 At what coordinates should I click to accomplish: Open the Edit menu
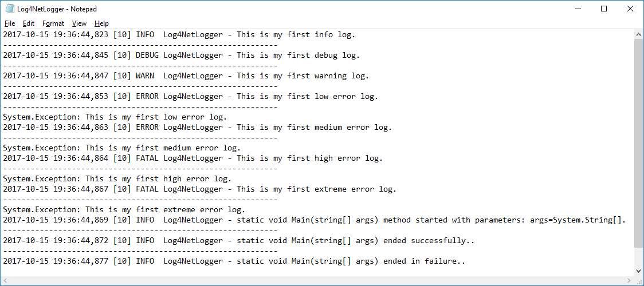pyautogui.click(x=28, y=23)
